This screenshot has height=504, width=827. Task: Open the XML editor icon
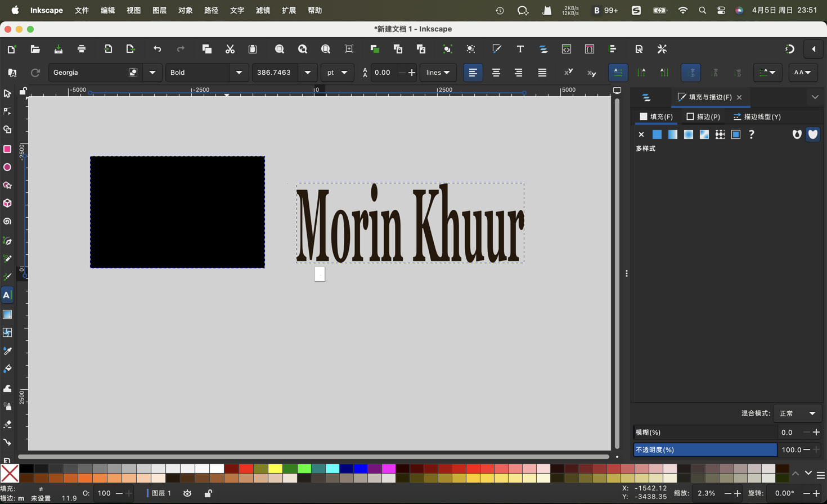click(x=567, y=49)
